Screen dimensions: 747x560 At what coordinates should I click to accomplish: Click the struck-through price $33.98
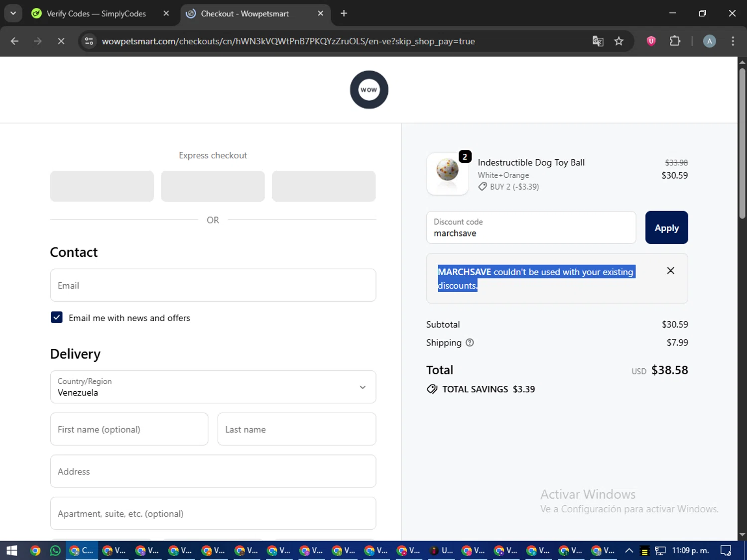(x=676, y=163)
